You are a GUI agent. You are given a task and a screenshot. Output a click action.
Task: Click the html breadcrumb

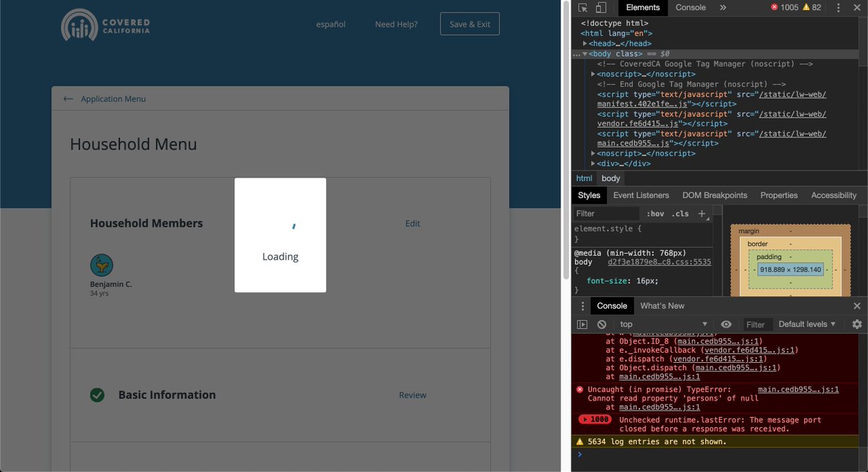[x=584, y=179]
